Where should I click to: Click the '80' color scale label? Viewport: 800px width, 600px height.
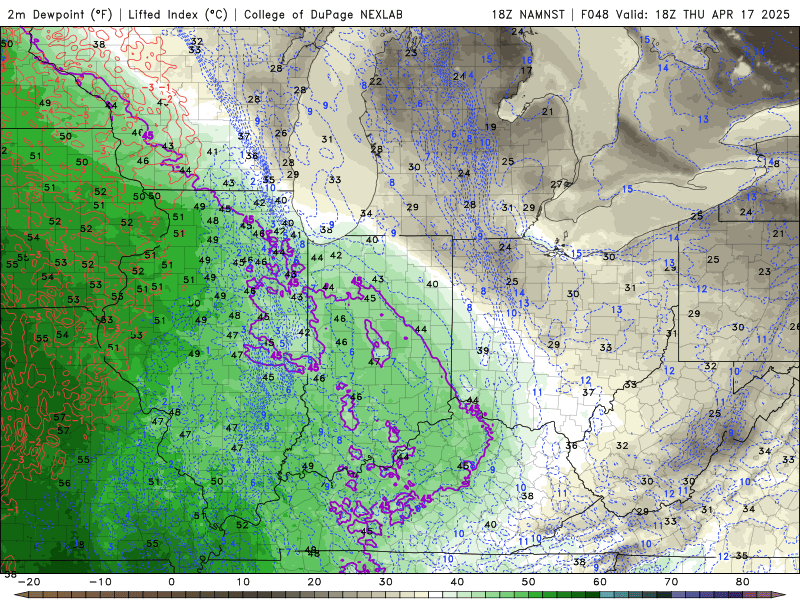tap(743, 582)
